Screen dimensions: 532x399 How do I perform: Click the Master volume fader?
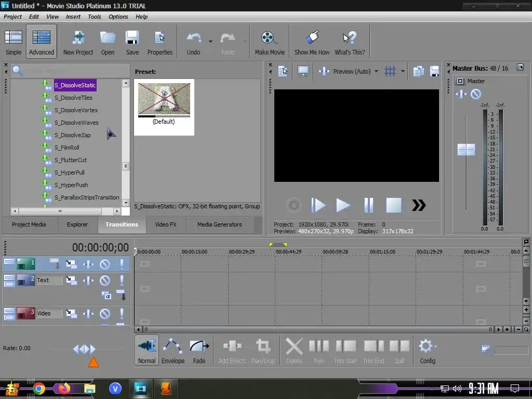pos(466,150)
